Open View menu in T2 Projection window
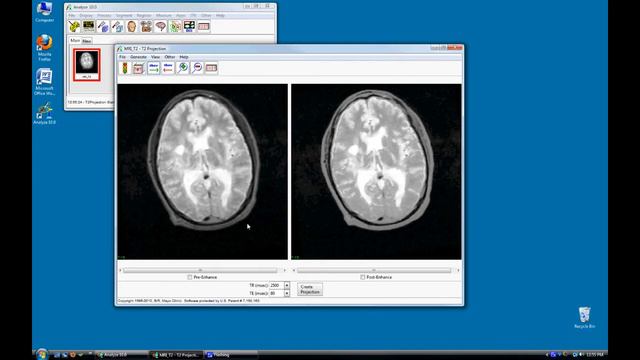This screenshot has height=360, width=640. click(x=156, y=57)
